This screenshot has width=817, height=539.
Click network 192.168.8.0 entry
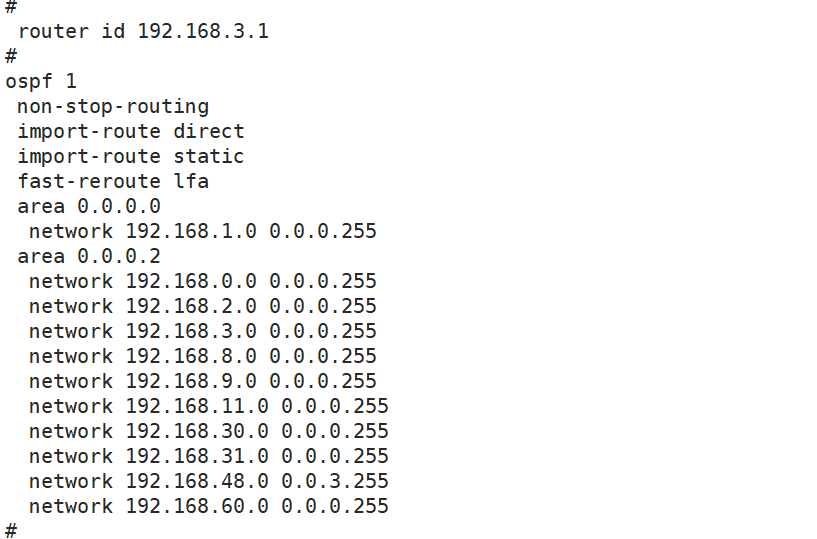coord(202,356)
